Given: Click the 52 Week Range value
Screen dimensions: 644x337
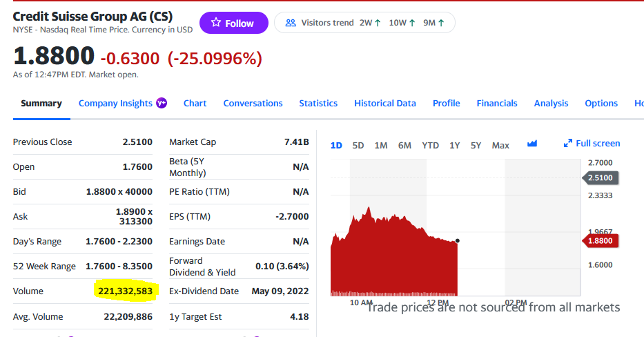Looking at the screenshot, I should pos(119,267).
